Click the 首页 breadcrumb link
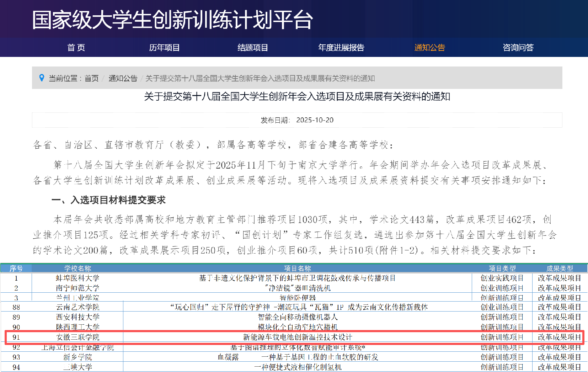The width and height of the screenshot is (588, 372). point(91,78)
